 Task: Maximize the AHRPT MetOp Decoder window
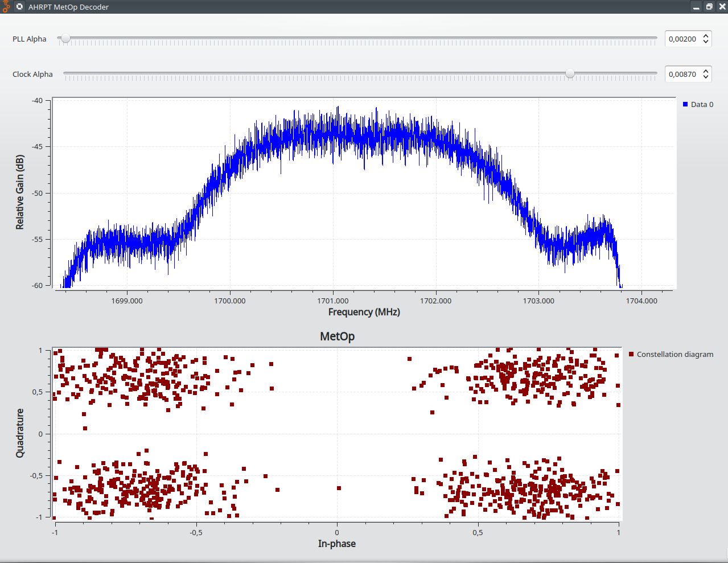pos(709,7)
